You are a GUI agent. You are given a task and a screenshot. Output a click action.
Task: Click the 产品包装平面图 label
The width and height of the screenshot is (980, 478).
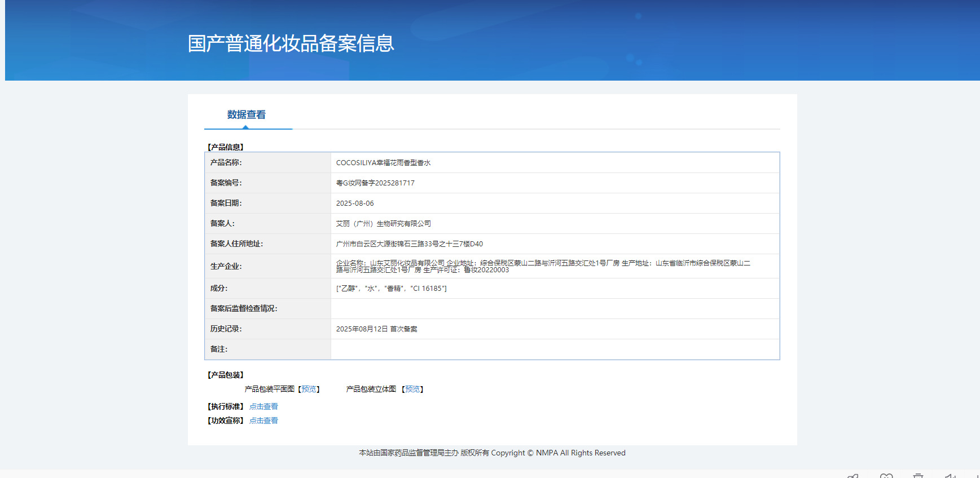tap(270, 389)
